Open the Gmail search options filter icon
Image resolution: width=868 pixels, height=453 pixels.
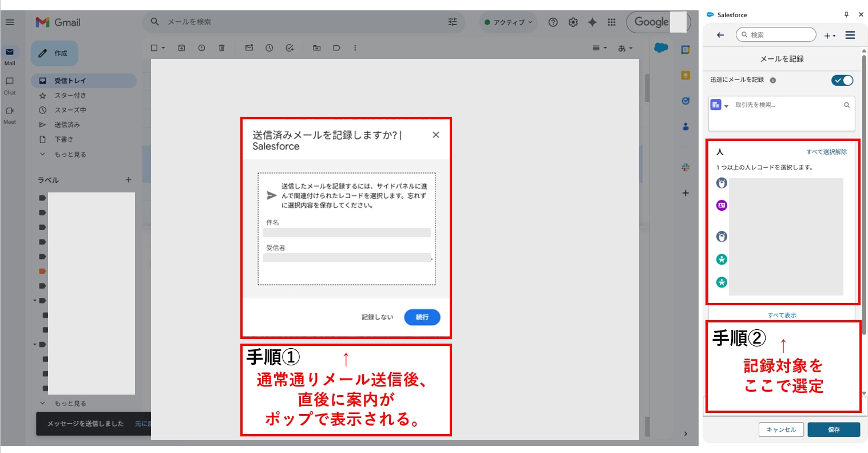click(x=453, y=22)
